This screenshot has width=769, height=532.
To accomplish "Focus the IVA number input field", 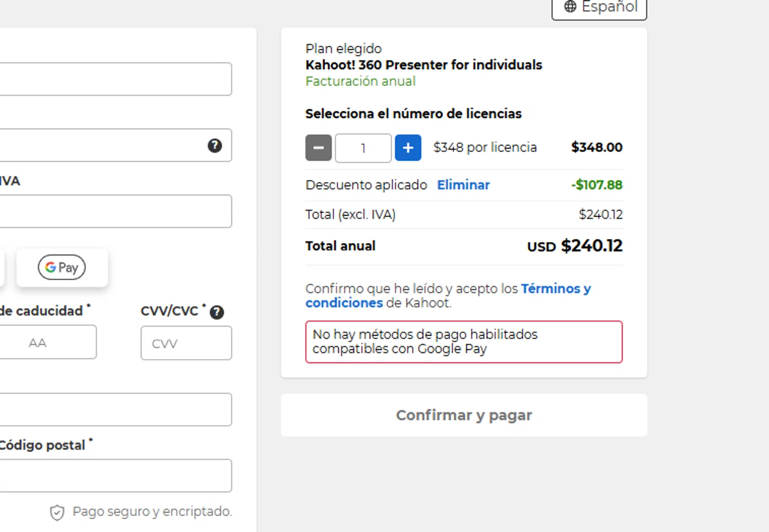I will pos(113,211).
